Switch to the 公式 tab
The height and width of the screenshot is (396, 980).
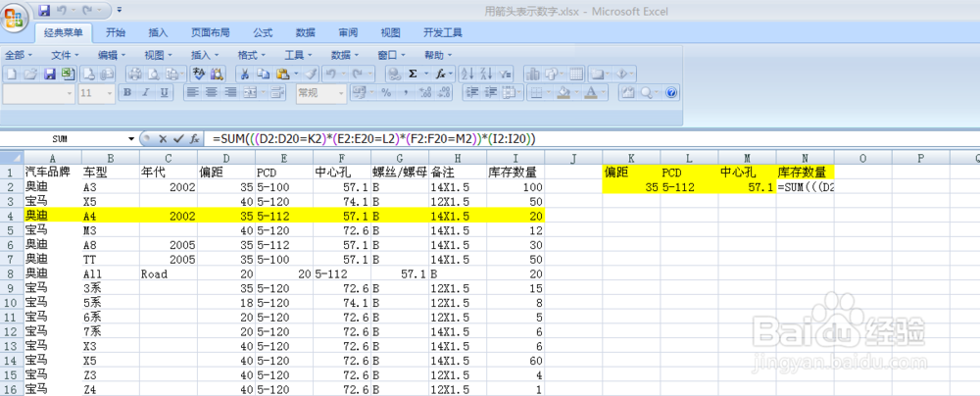point(263,32)
